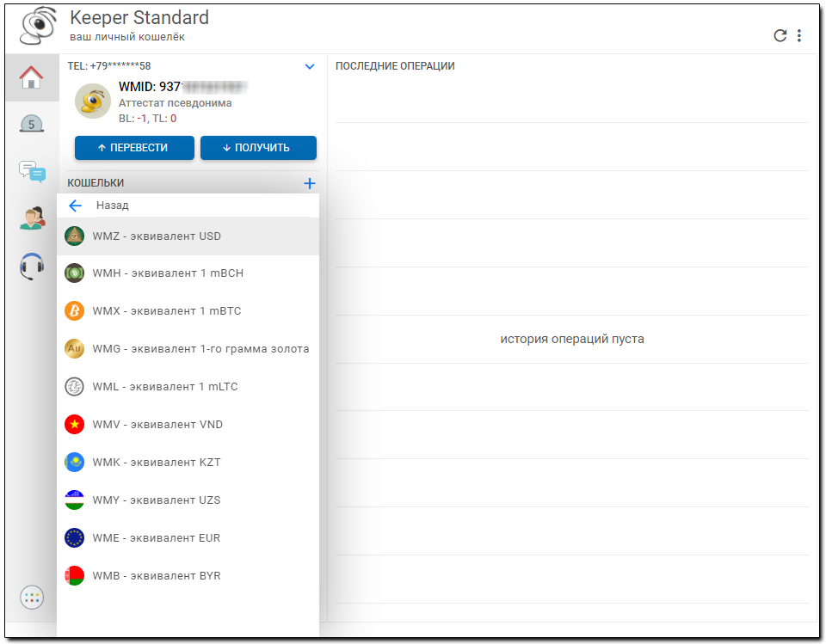
Task: Click the TEL: +79*******58 phone text
Action: tap(109, 66)
